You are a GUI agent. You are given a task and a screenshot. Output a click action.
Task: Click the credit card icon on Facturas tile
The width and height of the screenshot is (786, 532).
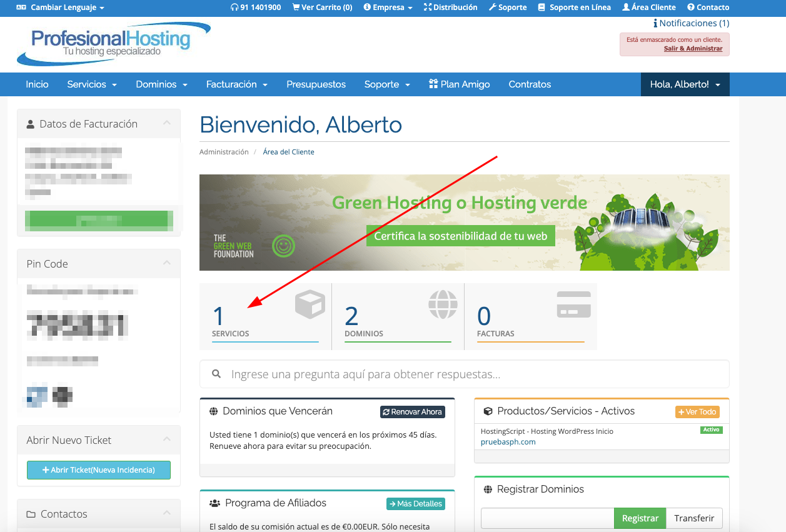point(573,305)
